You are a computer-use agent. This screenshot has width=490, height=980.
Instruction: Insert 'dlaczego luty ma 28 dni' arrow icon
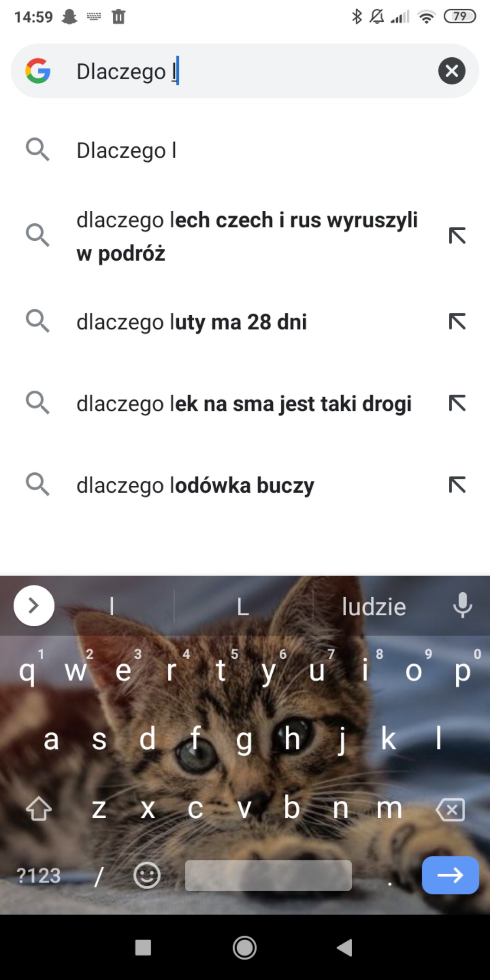coord(457,321)
